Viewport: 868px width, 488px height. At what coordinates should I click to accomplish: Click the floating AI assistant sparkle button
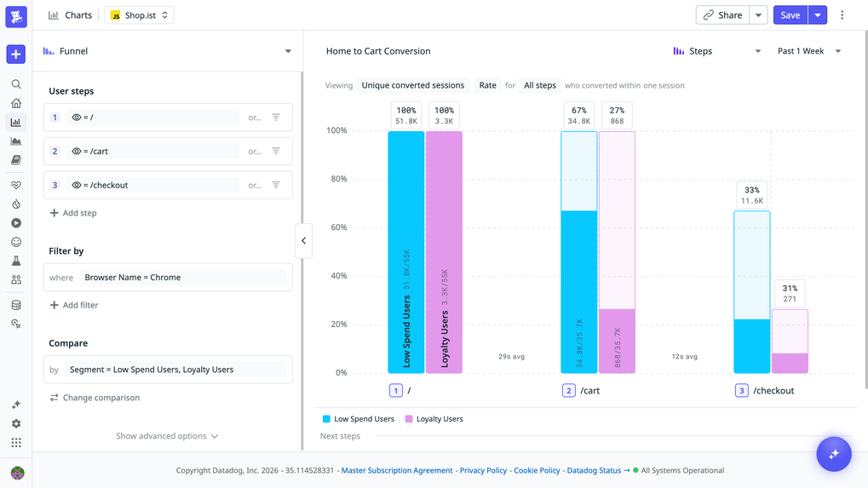point(834,454)
